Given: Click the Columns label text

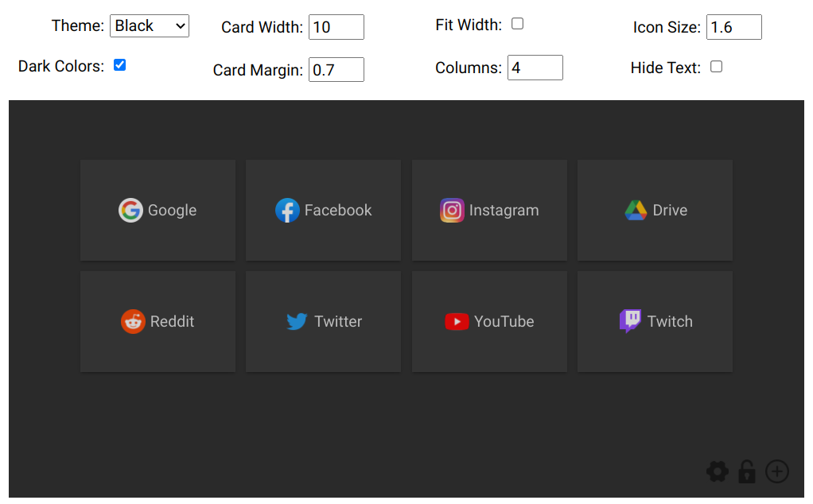Looking at the screenshot, I should (469, 68).
